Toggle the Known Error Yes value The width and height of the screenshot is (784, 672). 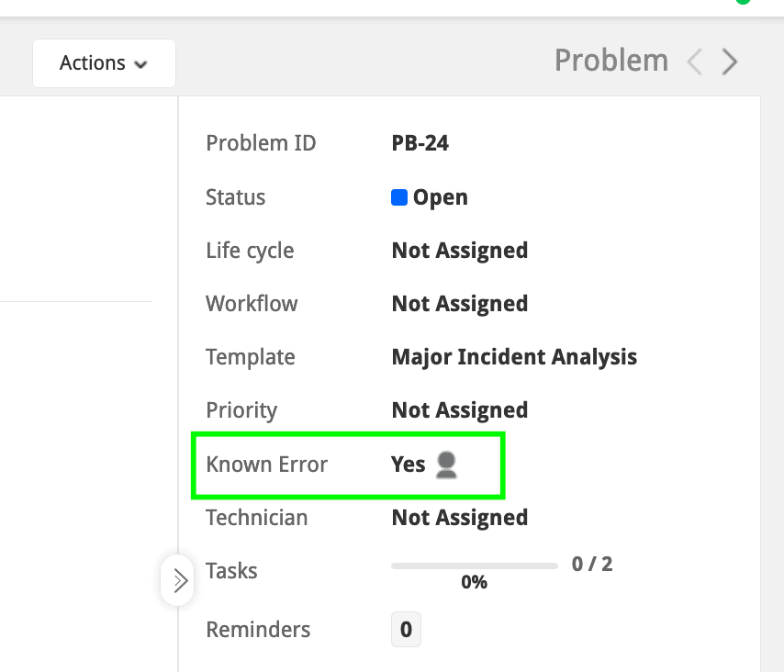point(408,465)
